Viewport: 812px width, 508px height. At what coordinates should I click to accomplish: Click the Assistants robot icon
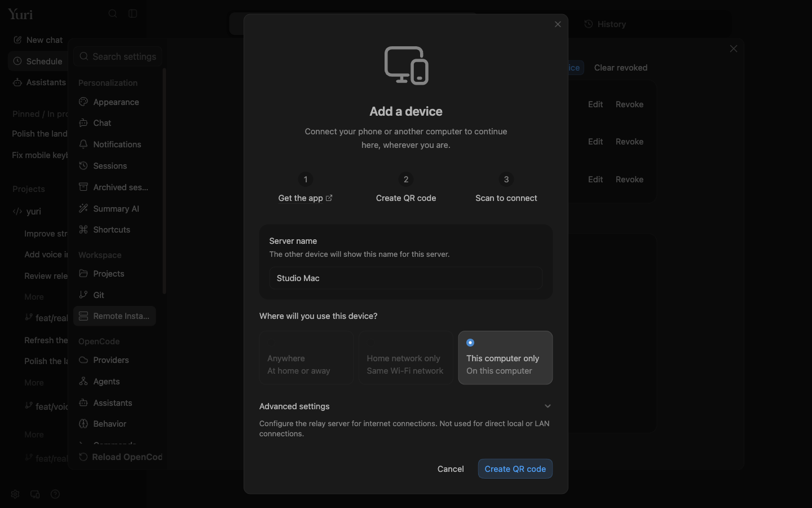(17, 82)
